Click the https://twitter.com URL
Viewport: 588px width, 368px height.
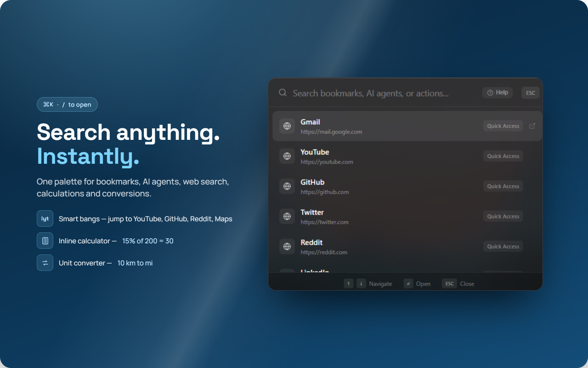pyautogui.click(x=324, y=222)
